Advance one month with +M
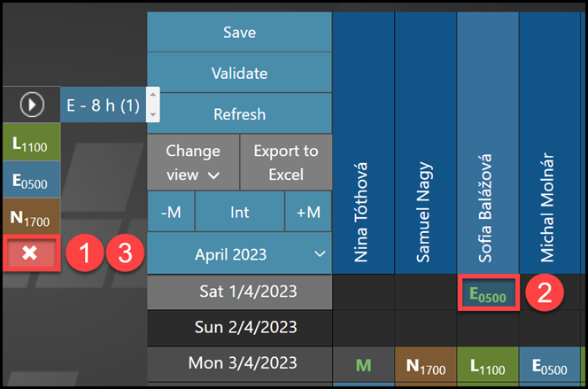 [308, 212]
